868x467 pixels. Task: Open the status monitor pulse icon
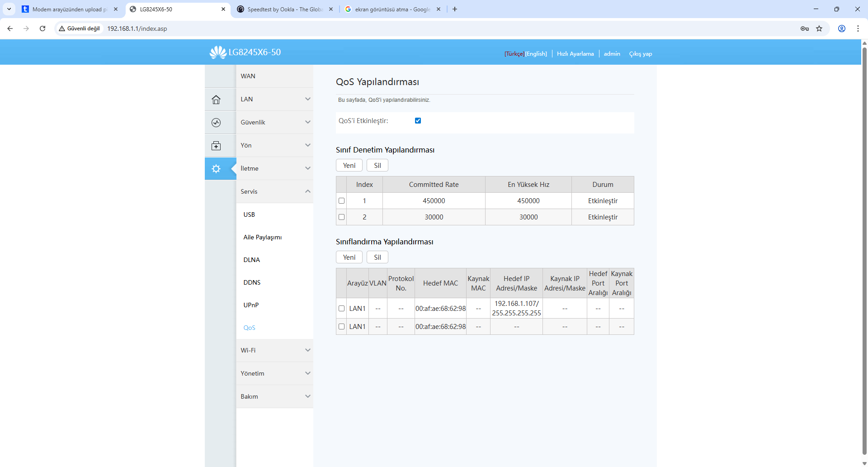point(216,123)
